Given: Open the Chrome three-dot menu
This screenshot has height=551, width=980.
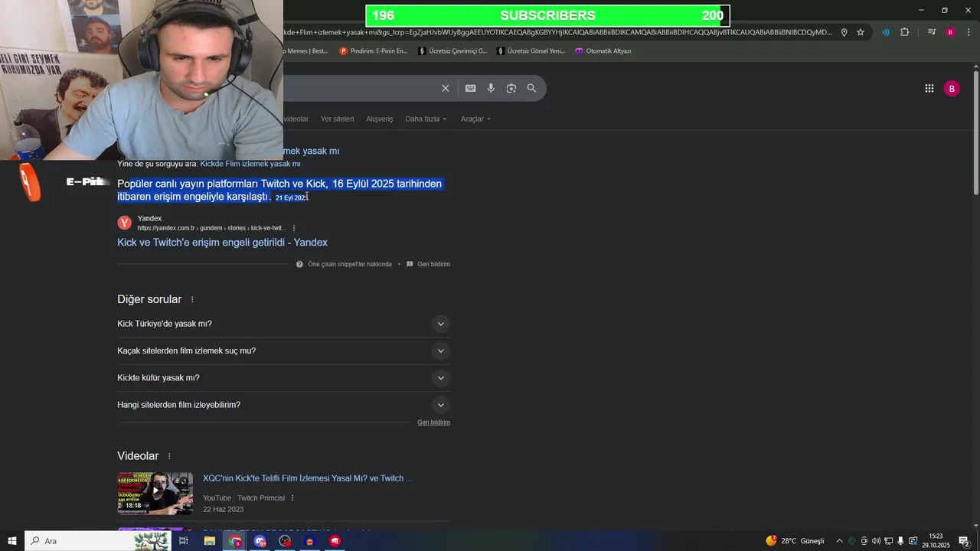Looking at the screenshot, I should point(969,32).
